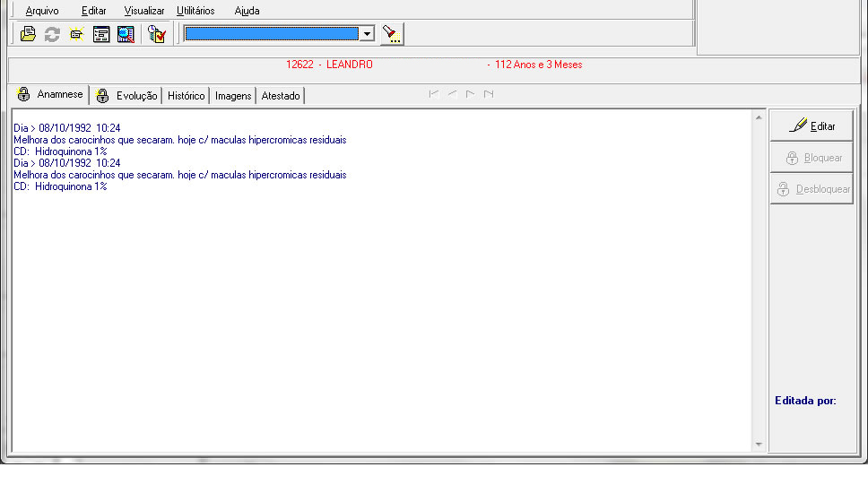This screenshot has height=493, width=868.
Task: Click the clock with checkmark schedule icon
Action: click(x=157, y=34)
